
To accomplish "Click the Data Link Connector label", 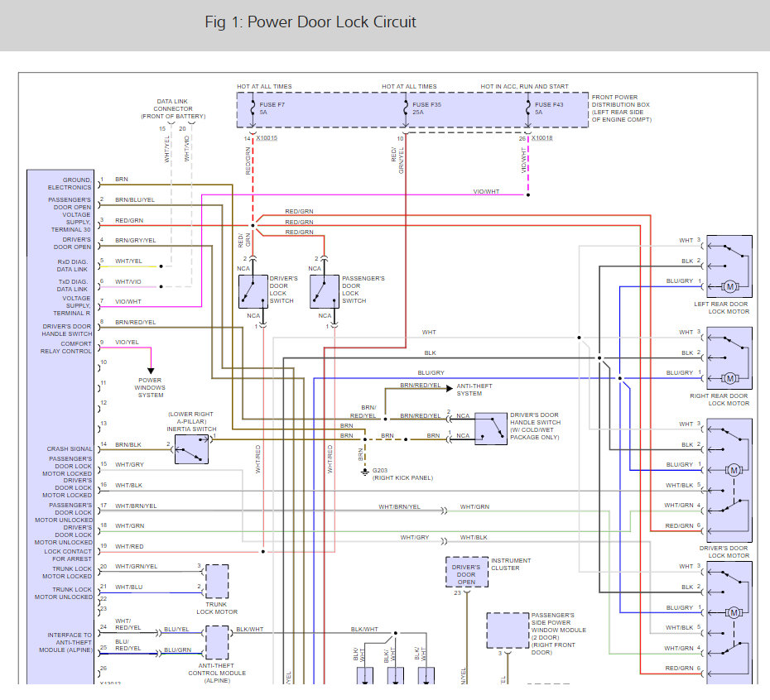I will pos(173,108).
